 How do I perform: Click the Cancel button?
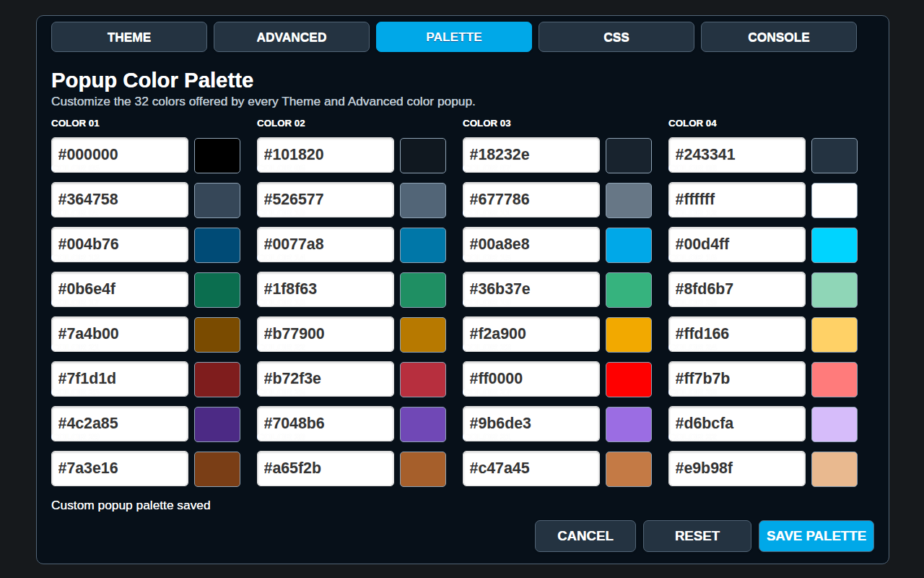click(585, 536)
